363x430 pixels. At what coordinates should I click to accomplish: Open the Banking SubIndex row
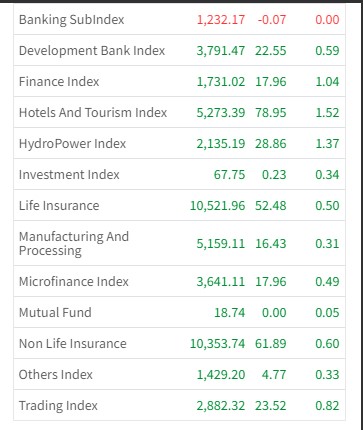pos(179,19)
